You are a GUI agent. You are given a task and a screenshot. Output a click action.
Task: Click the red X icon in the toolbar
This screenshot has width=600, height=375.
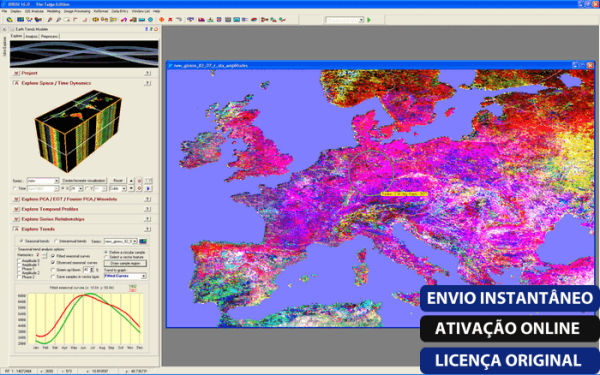170,20
